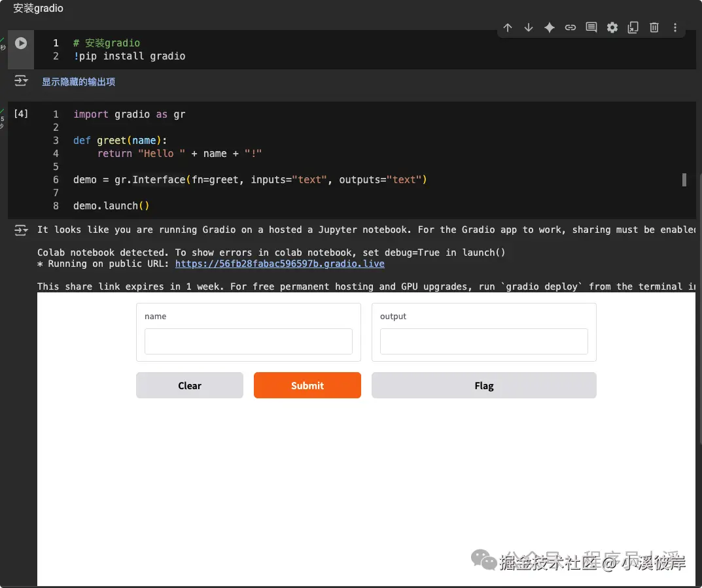
Task: Click the output text box
Action: [x=483, y=341]
